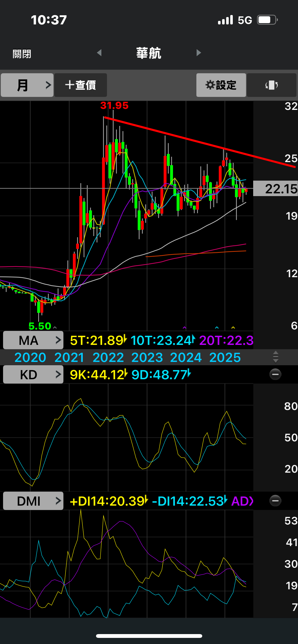Tap the 5T:21.89 moving average value

[98, 340]
